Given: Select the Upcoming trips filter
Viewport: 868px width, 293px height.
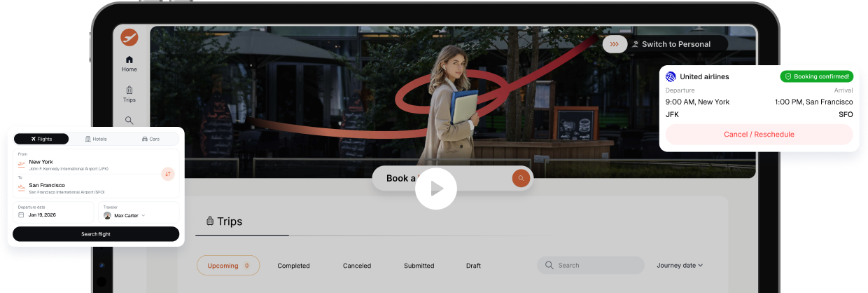Looking at the screenshot, I should coord(228,266).
